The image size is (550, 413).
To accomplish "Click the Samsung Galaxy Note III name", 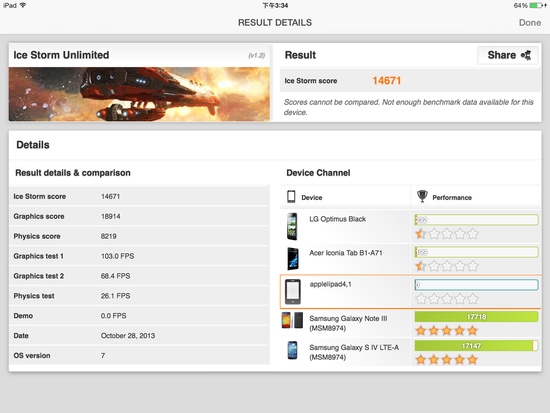I will (348, 323).
